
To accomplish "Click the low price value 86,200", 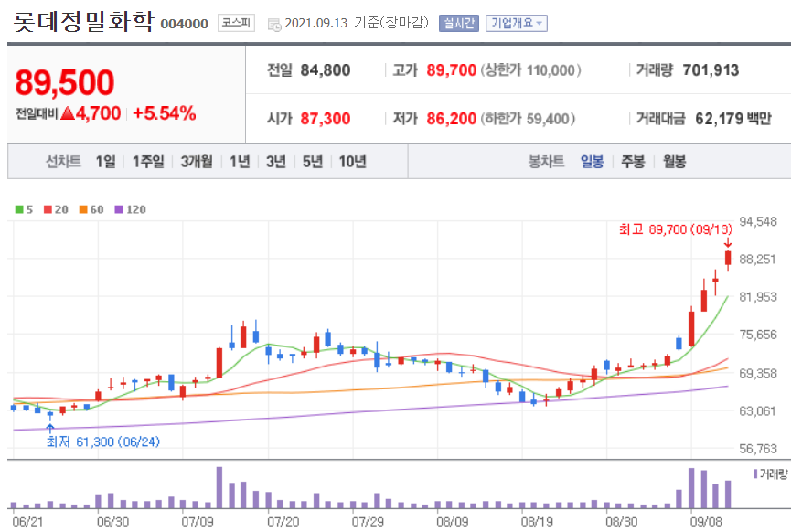I will [452, 119].
